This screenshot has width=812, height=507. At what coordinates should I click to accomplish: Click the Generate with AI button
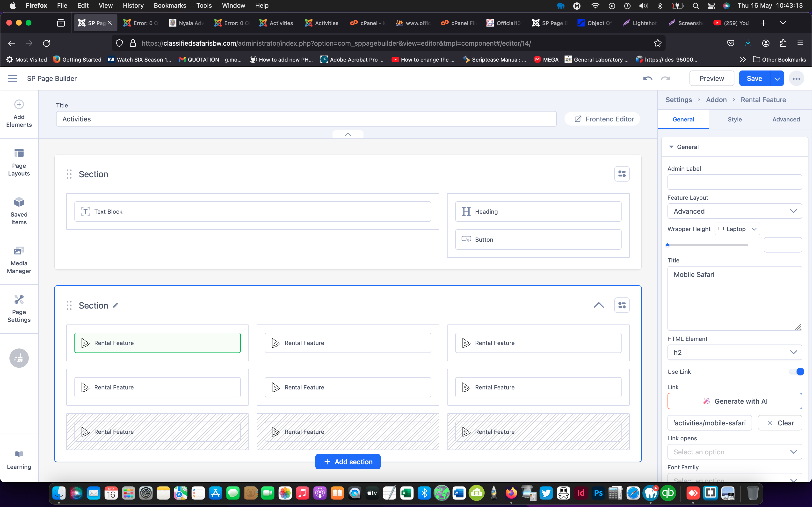click(x=734, y=401)
